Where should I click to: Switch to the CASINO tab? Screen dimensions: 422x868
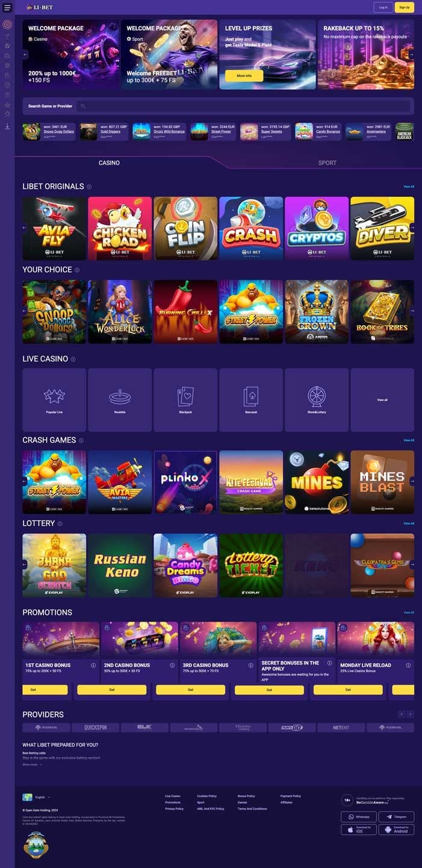(109, 163)
